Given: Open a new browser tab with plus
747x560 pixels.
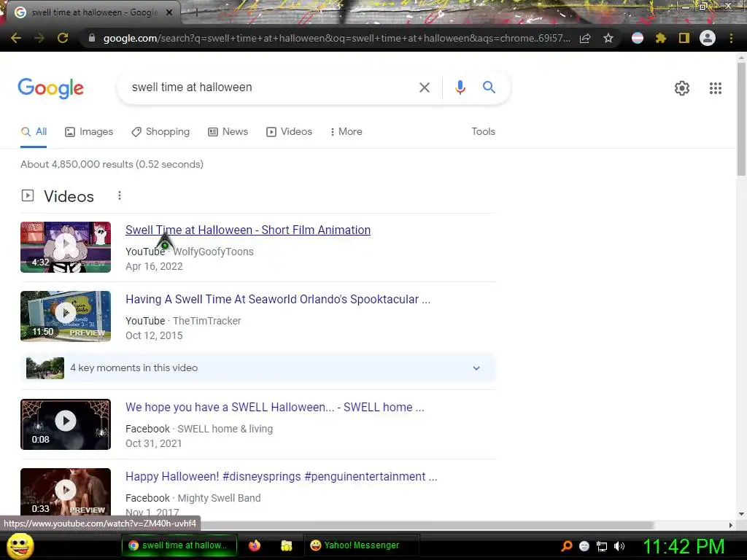Looking at the screenshot, I should [x=196, y=13].
